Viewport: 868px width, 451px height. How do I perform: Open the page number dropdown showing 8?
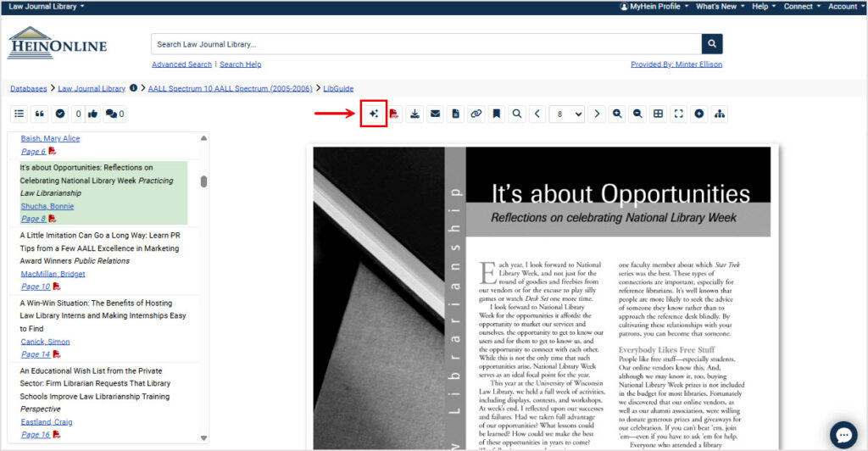point(567,114)
